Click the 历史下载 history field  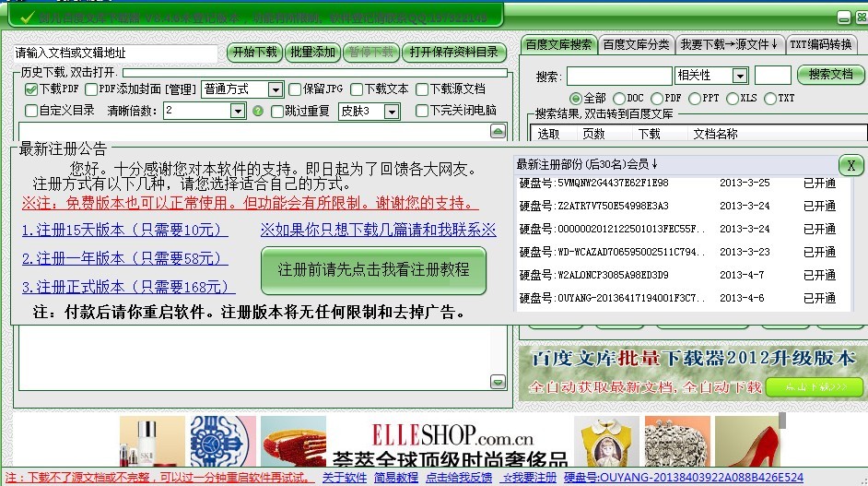314,73
